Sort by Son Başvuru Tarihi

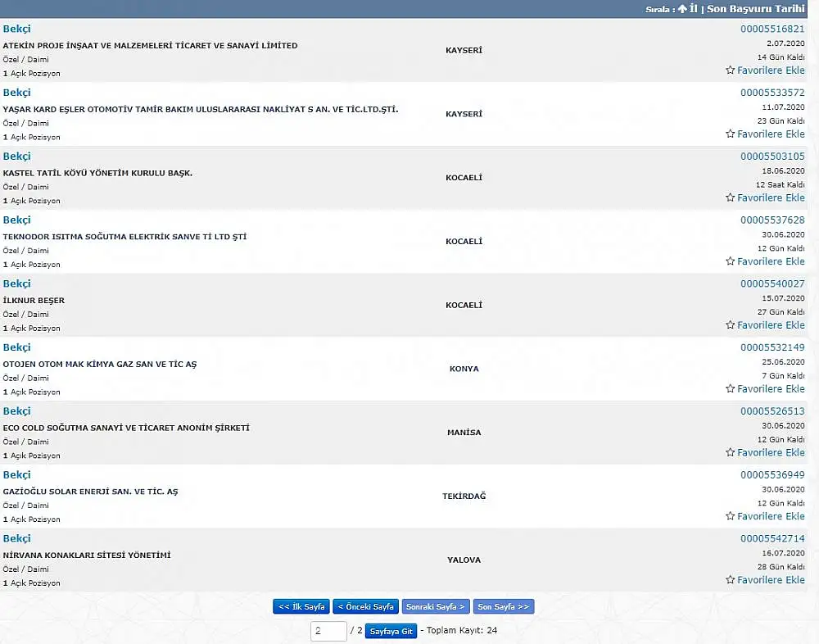tap(756, 9)
